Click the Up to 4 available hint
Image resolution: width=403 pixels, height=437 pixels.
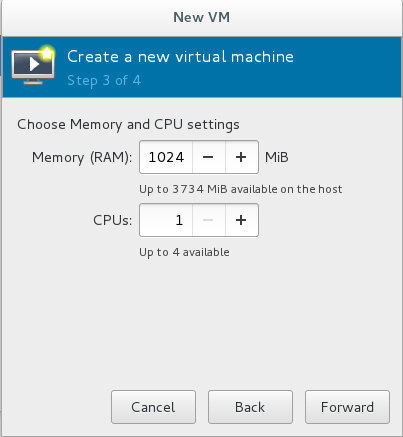click(x=184, y=252)
